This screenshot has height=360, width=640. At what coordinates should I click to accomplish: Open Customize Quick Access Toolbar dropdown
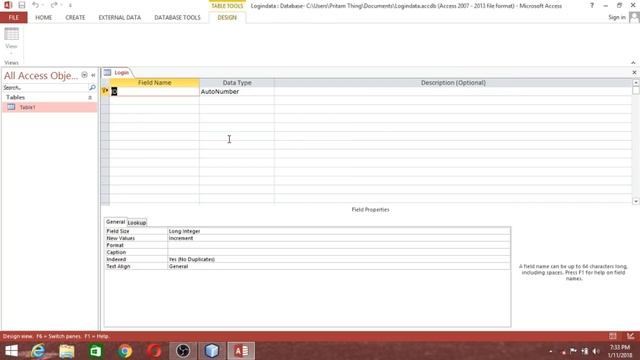click(x=70, y=6)
